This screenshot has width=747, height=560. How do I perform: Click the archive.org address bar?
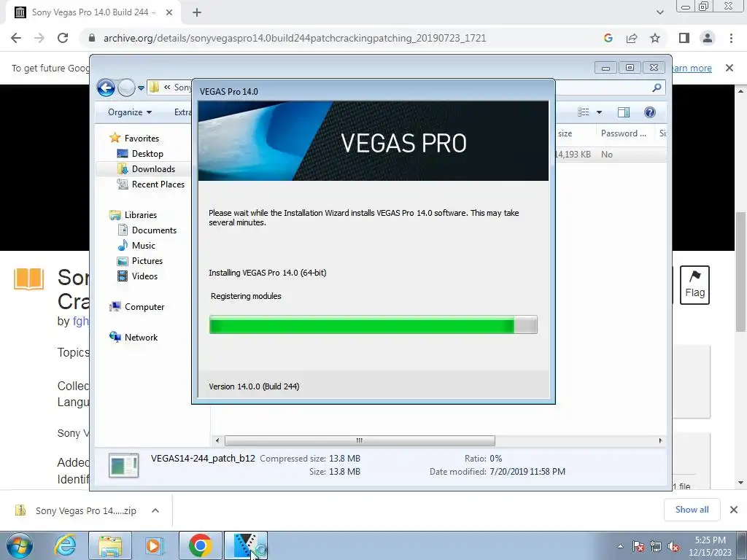295,38
